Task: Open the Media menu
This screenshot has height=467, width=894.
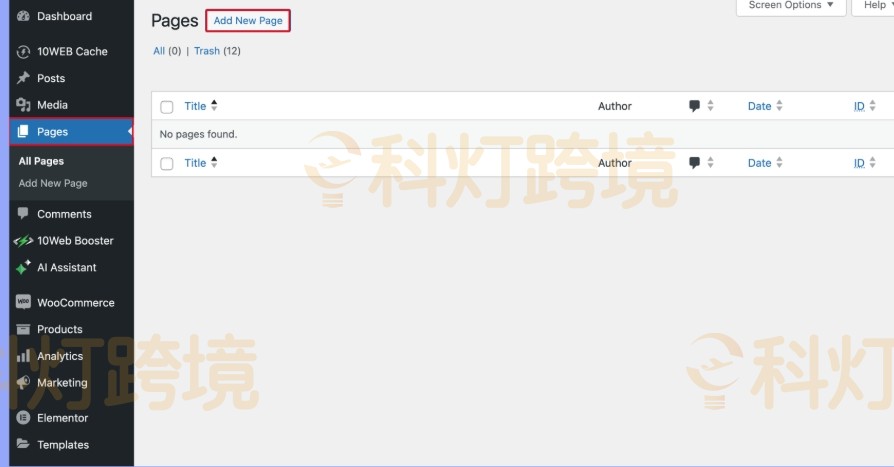Action: [x=71, y=105]
